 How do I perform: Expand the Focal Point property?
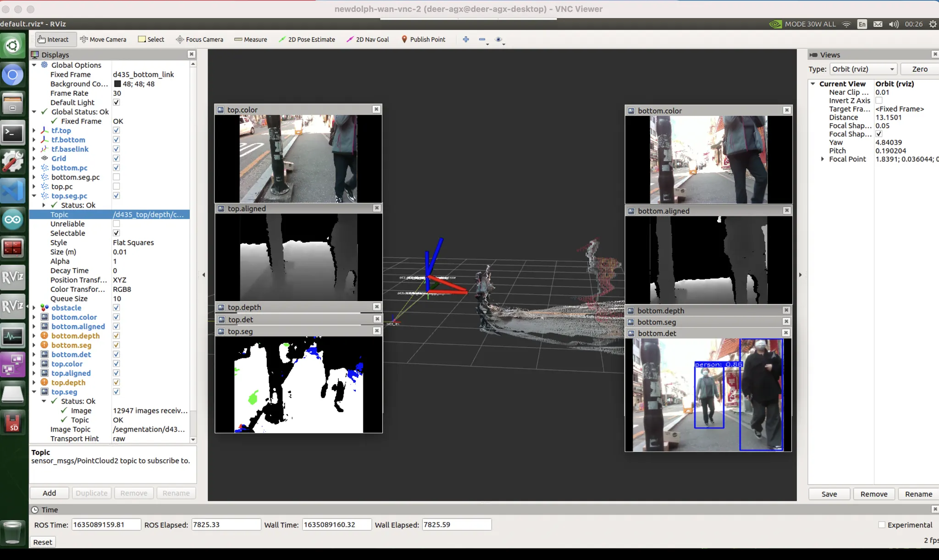pos(823,159)
